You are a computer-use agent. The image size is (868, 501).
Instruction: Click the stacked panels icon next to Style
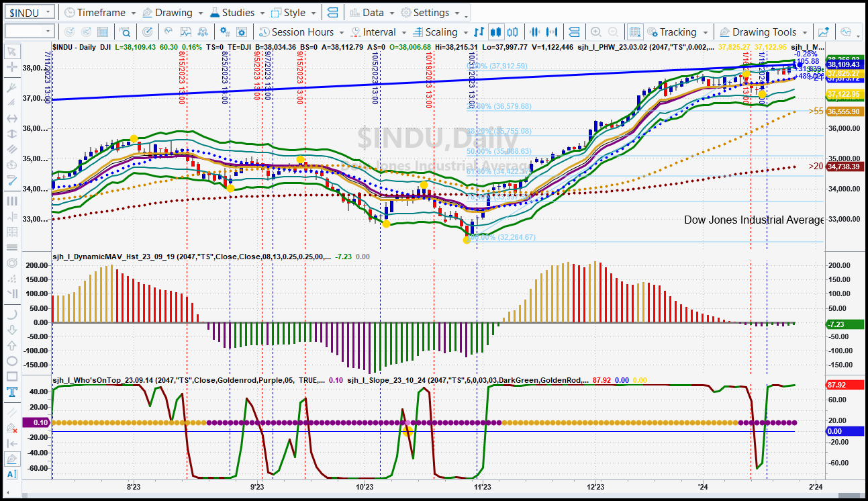coord(332,13)
